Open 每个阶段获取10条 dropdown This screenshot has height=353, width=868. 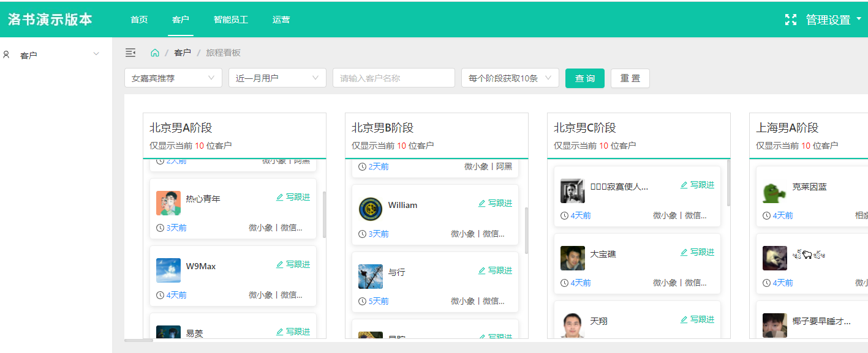510,78
